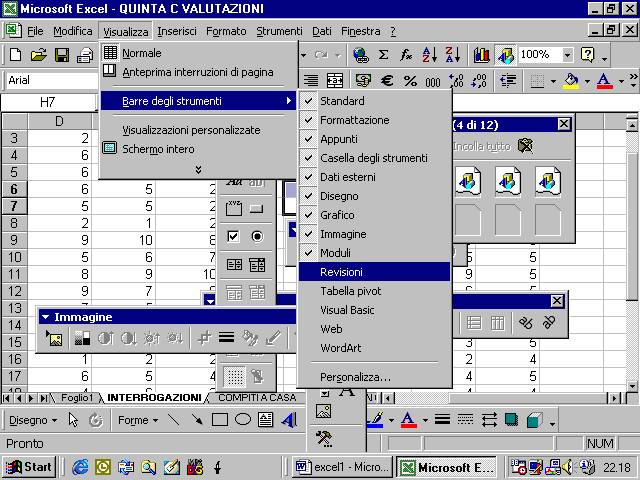Click the Windows Start button
Screen dimensions: 640x480
[29, 467]
